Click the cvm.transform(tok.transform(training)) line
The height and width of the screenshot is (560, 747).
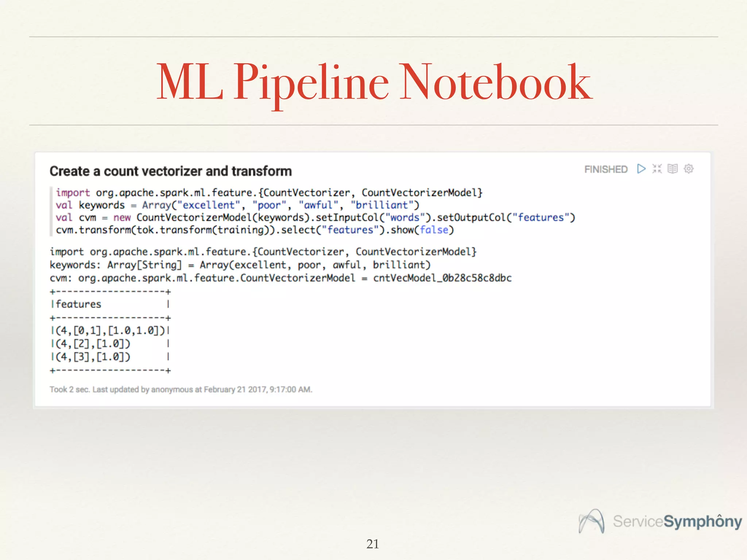click(254, 230)
